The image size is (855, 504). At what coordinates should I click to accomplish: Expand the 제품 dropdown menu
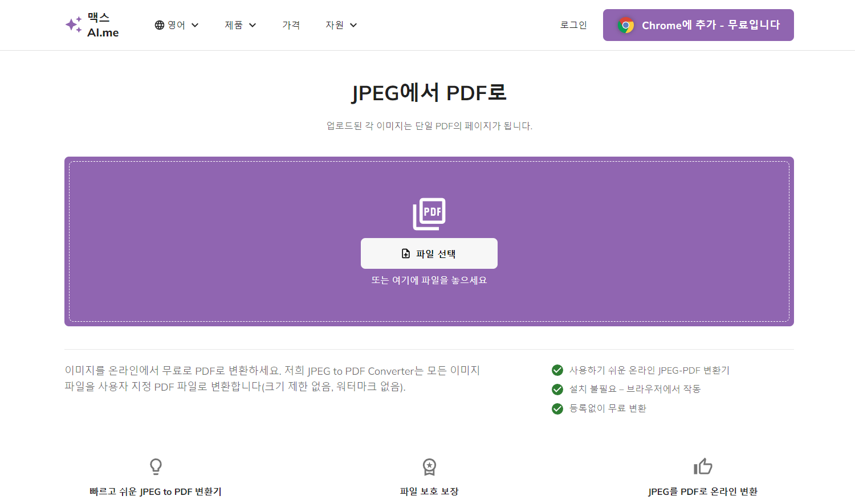click(x=240, y=24)
